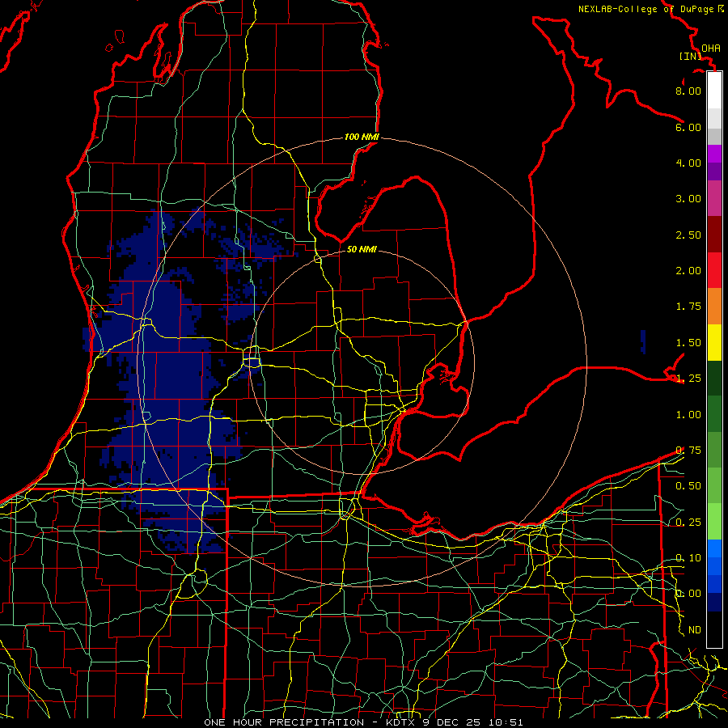Select the 2.50 legend value
728x728 pixels.
click(688, 235)
